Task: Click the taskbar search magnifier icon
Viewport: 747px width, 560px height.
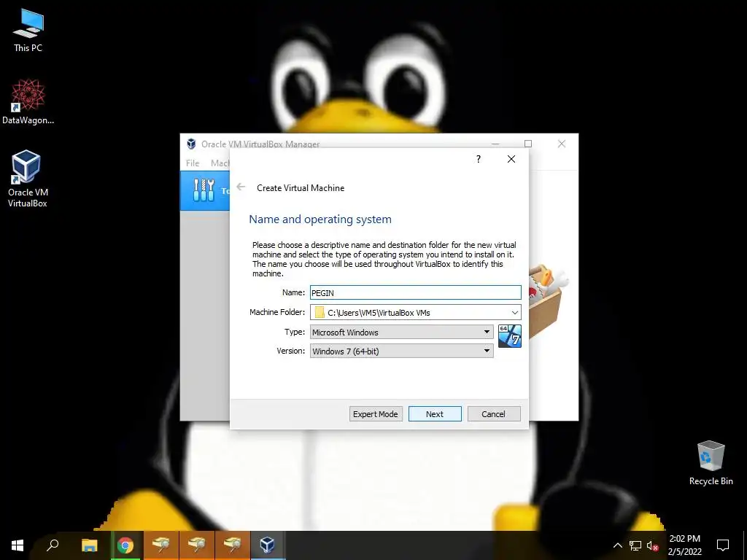Action: [x=53, y=545]
